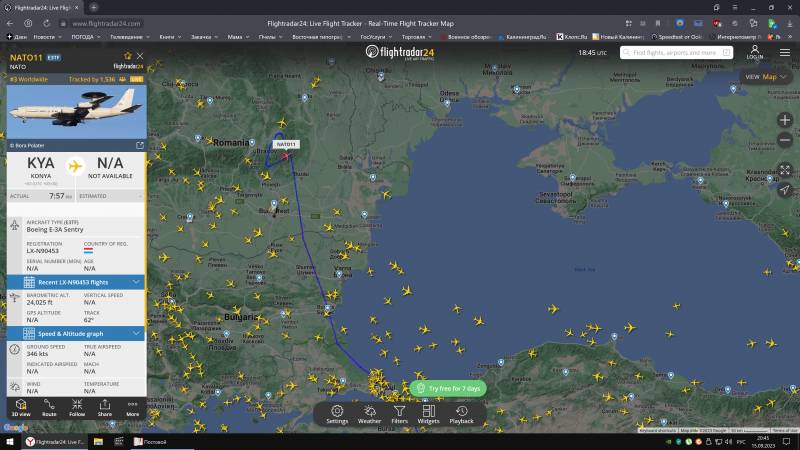This screenshot has height=450, width=800.
Task: Click the Flightradar24 logo
Action: 400,52
